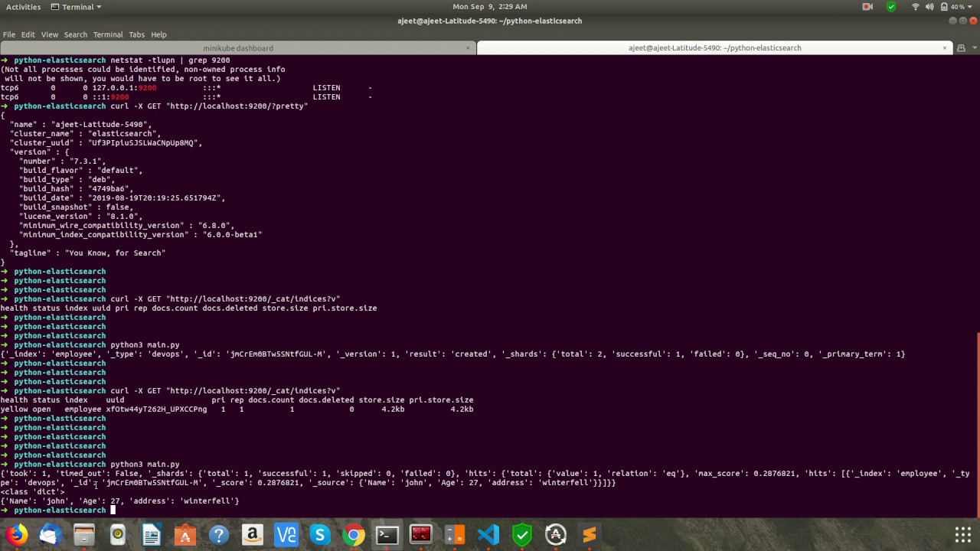Viewport: 980px width, 551px height.
Task: Open the volume indicator in top bar
Action: click(929, 7)
